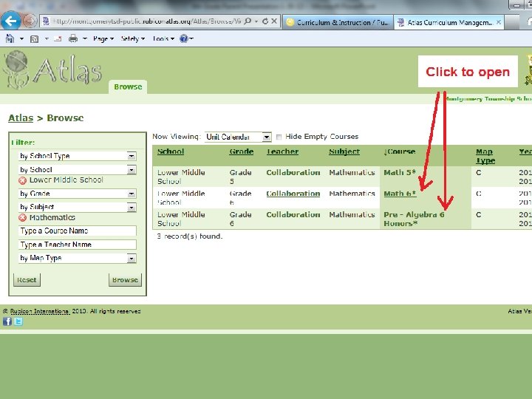Remove the Mathematics subject filter
532x399 pixels.
(x=22, y=218)
